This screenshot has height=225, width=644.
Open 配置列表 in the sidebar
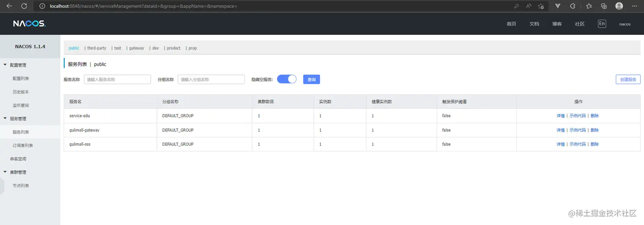point(21,79)
